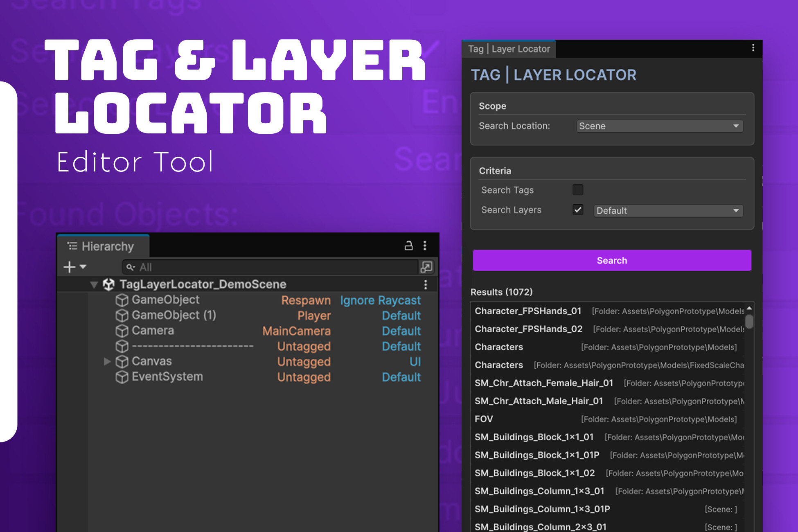Open TagLayerLocator_DemoScene's three-dot options menu
This screenshot has width=798, height=532.
click(426, 284)
